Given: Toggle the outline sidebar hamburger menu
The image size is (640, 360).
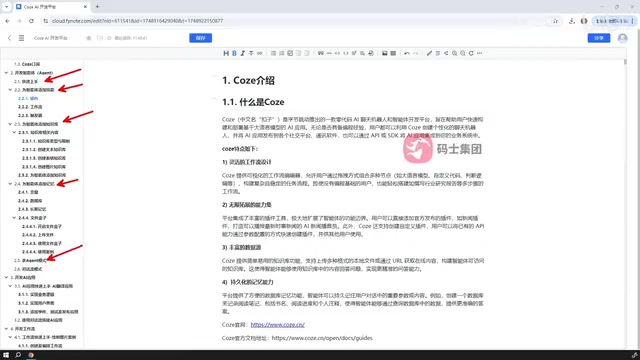Looking at the screenshot, I should tap(21, 38).
